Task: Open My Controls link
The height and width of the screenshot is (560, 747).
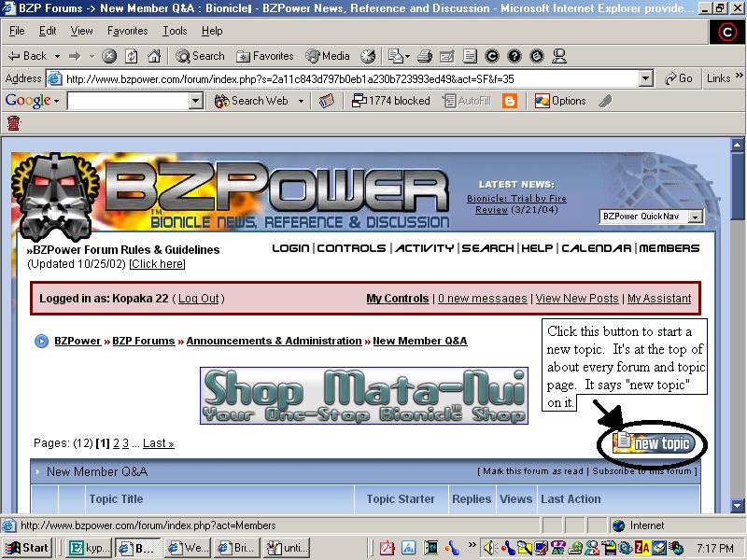Action: tap(398, 299)
